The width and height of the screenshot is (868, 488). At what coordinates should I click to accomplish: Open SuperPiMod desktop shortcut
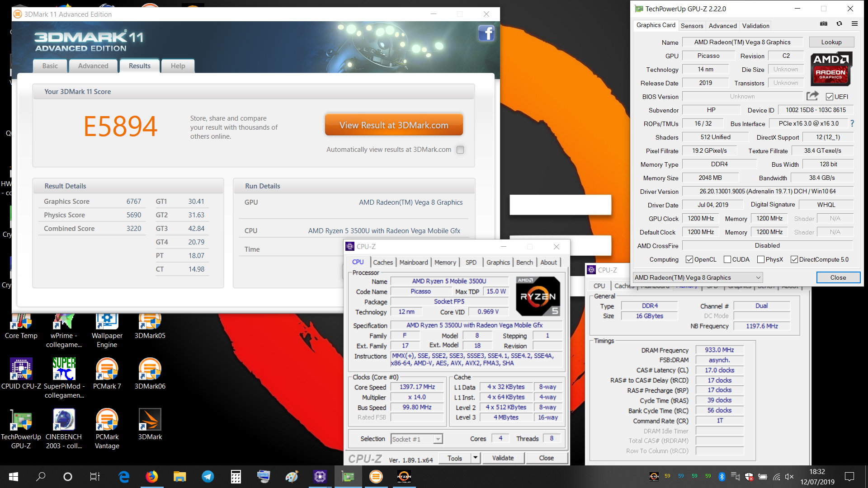[64, 378]
